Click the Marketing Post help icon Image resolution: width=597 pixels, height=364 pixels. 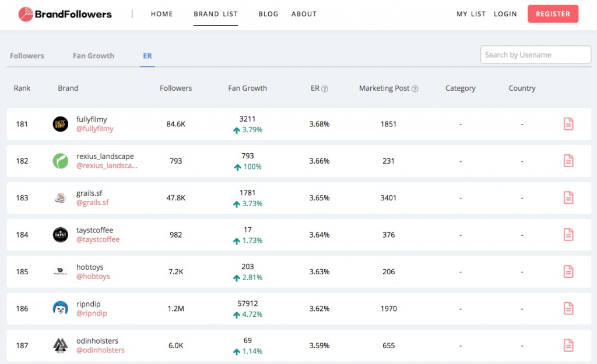pos(415,89)
